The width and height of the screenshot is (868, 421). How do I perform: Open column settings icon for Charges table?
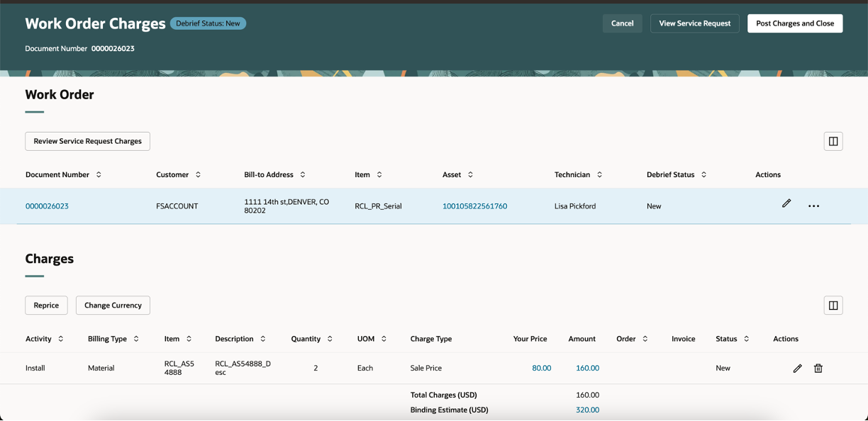click(x=833, y=305)
